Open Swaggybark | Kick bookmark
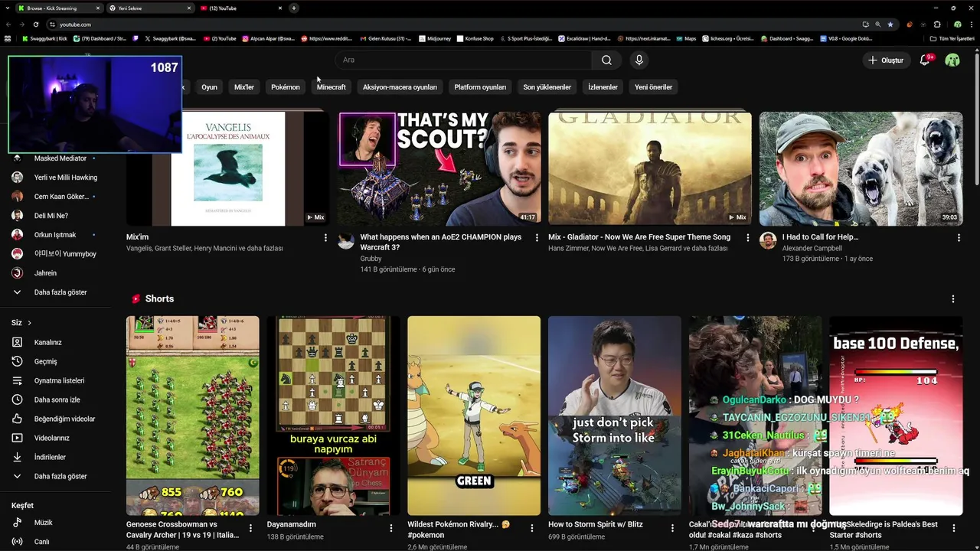 [x=44, y=38]
